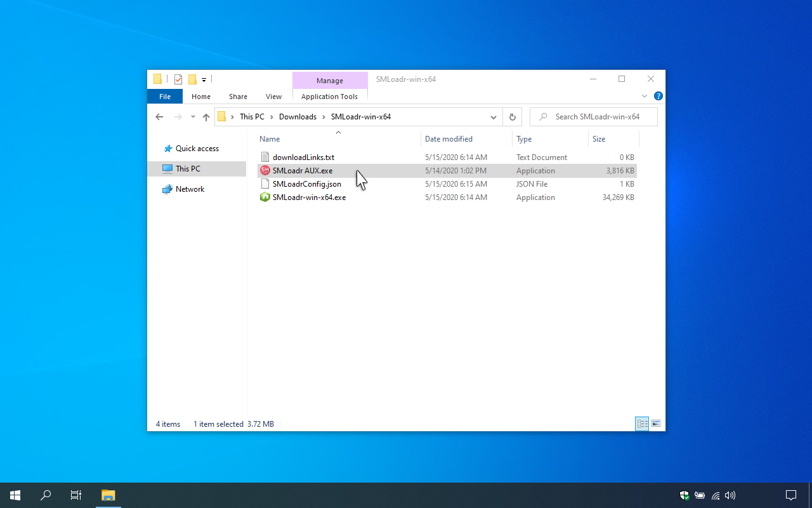The height and width of the screenshot is (508, 812).
Task: Switch to Large icons view in the status bar
Action: [x=656, y=424]
